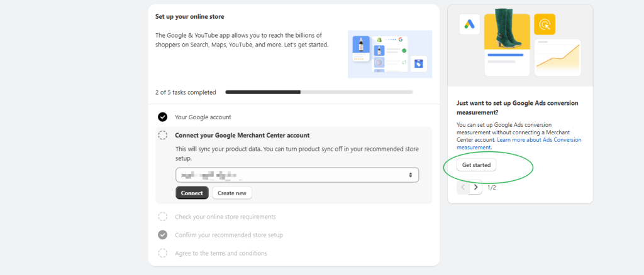Image resolution: width=644 pixels, height=275 pixels.
Task: Open Learn more about Ads Conversion link
Action: coord(519,143)
